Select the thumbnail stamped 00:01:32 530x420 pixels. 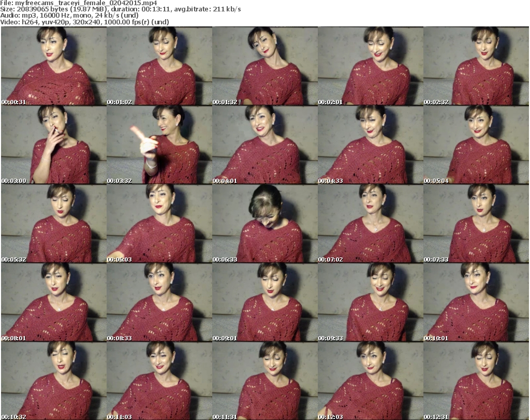tap(265, 66)
